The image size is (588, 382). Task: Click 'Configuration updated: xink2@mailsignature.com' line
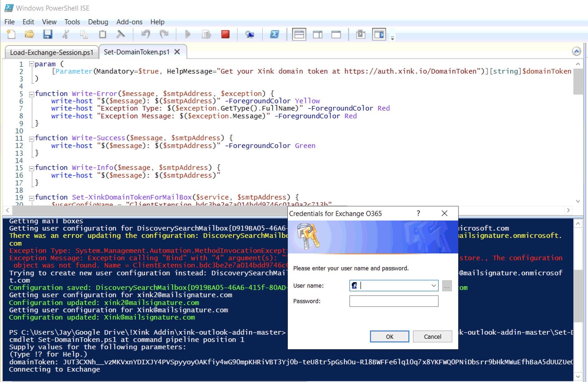click(x=104, y=303)
